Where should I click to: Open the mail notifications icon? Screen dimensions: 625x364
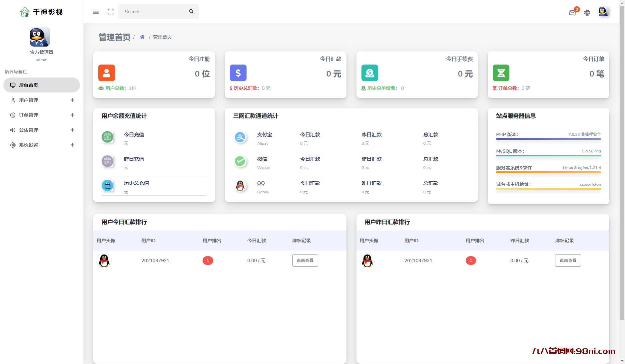pyautogui.click(x=572, y=13)
